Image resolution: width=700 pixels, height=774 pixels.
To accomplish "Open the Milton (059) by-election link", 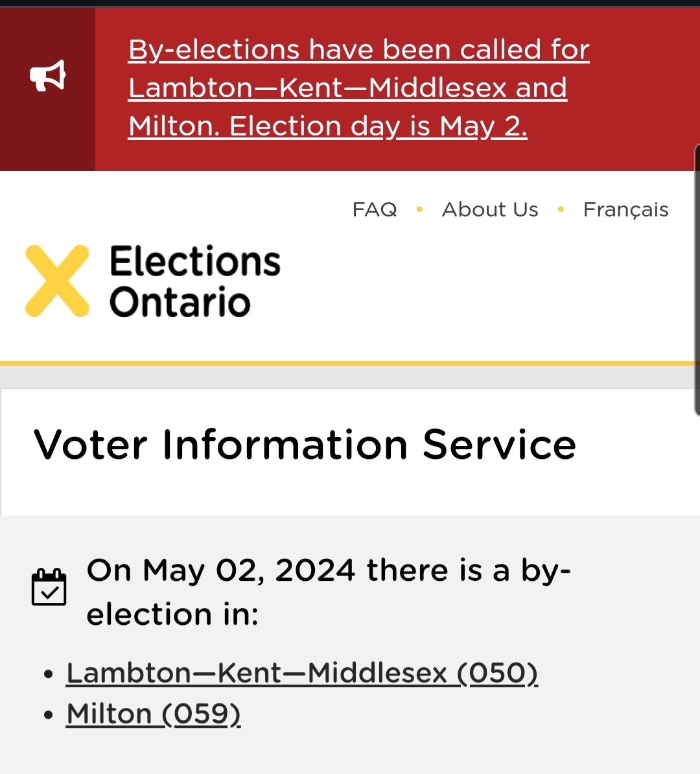I will [154, 714].
